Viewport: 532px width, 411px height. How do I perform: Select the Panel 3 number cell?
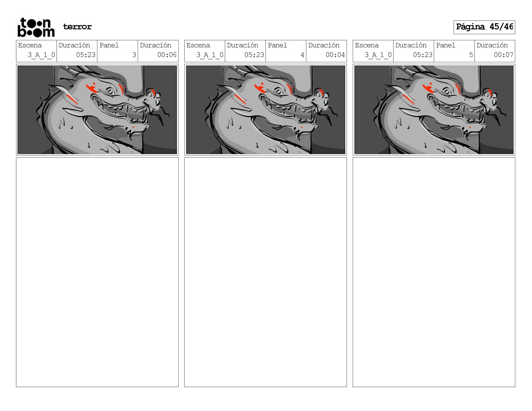[x=118, y=51]
